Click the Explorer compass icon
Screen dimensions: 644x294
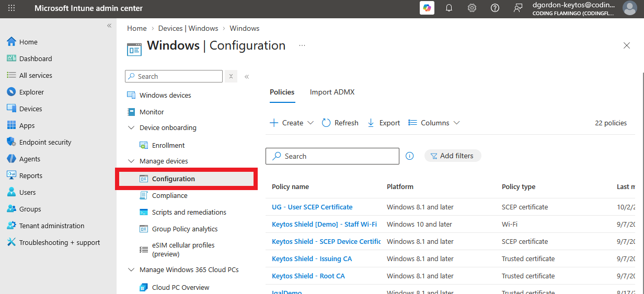pyautogui.click(x=11, y=92)
